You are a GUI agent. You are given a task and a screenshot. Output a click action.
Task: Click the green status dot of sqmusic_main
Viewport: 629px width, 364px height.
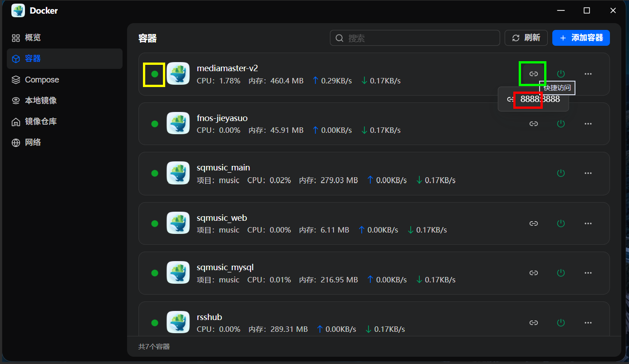pyautogui.click(x=155, y=173)
